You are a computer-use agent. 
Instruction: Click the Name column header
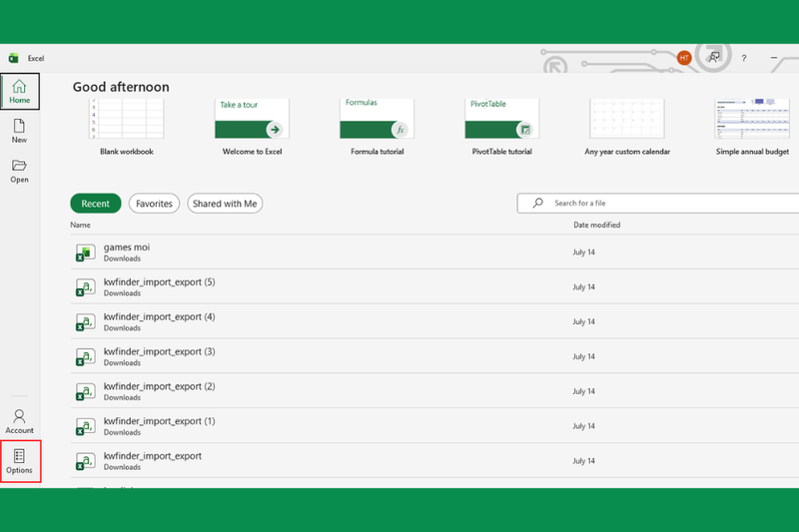point(81,225)
